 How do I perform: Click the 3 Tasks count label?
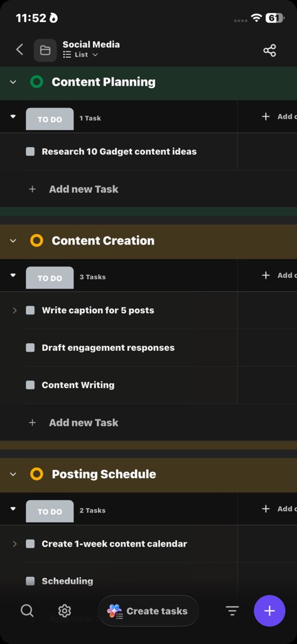click(x=93, y=277)
